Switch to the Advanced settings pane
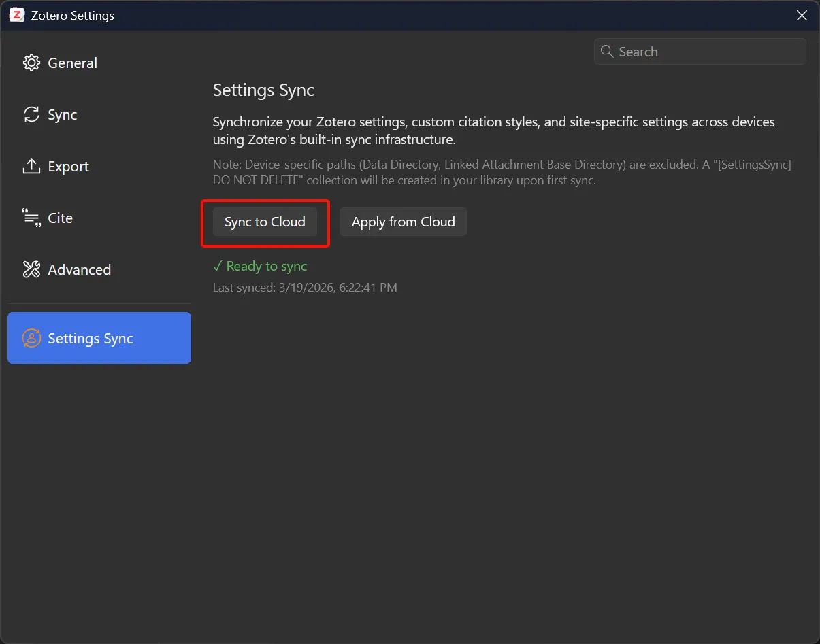Image resolution: width=820 pixels, height=644 pixels. (x=79, y=269)
